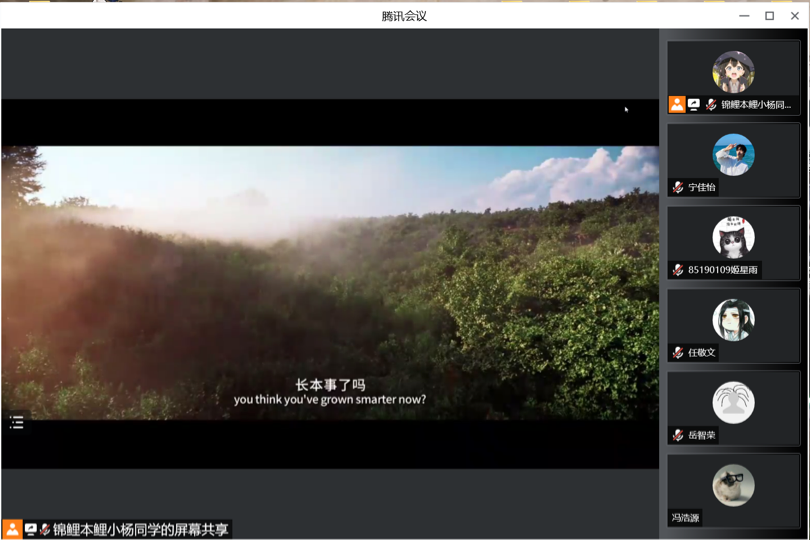Click the 锦鲤本鲤小杨同学的屏幕共享 label text
Screen dimensions: 810x540
coord(140,529)
